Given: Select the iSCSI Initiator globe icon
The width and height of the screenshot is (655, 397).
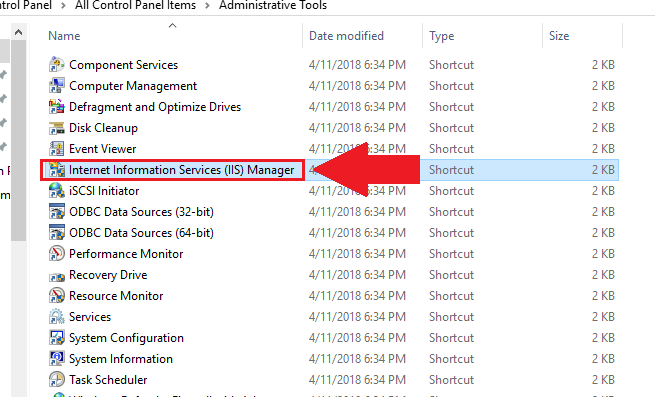Looking at the screenshot, I should point(56,191).
